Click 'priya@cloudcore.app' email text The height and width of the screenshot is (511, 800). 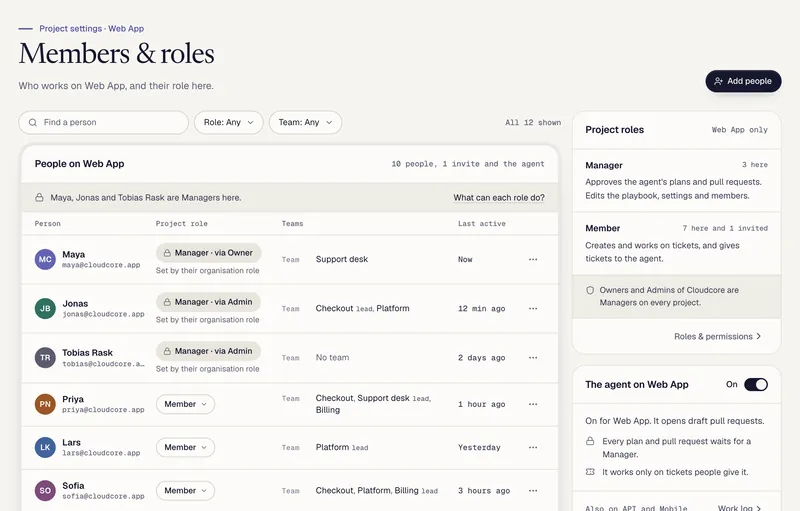click(103, 410)
